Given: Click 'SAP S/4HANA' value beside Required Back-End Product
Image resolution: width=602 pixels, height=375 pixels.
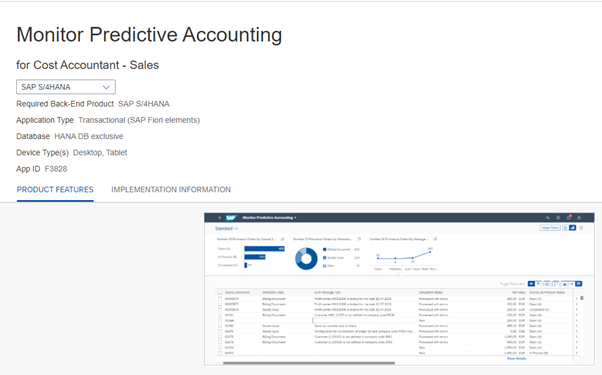Looking at the screenshot, I should 144,104.
